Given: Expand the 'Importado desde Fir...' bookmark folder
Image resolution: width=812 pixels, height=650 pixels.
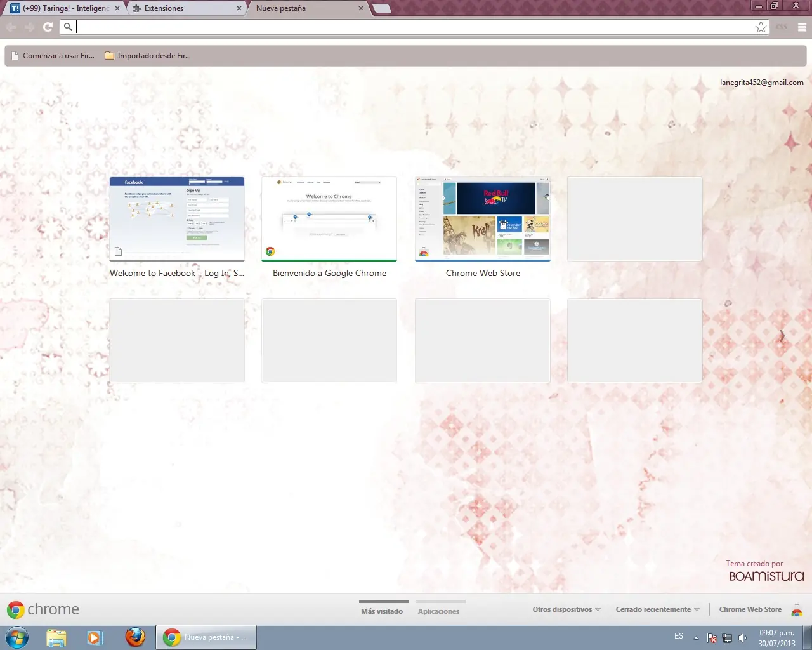Looking at the screenshot, I should [148, 56].
